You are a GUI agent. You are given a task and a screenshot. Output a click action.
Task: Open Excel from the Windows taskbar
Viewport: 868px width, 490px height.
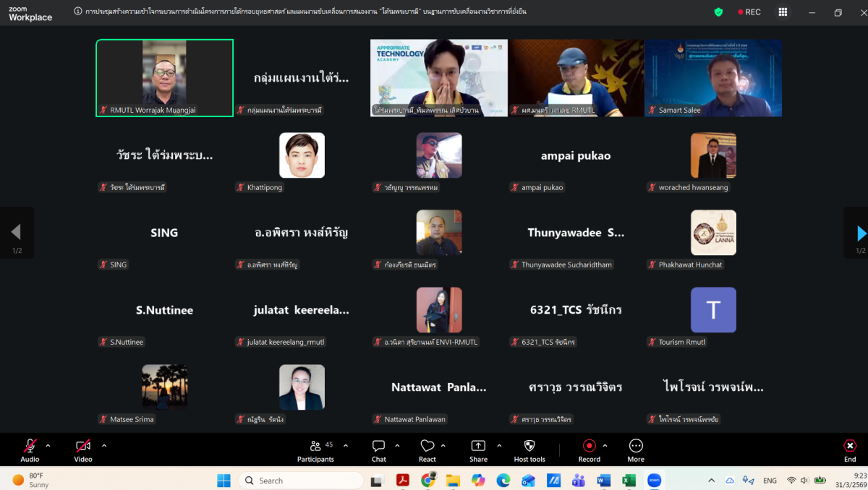[x=629, y=481]
